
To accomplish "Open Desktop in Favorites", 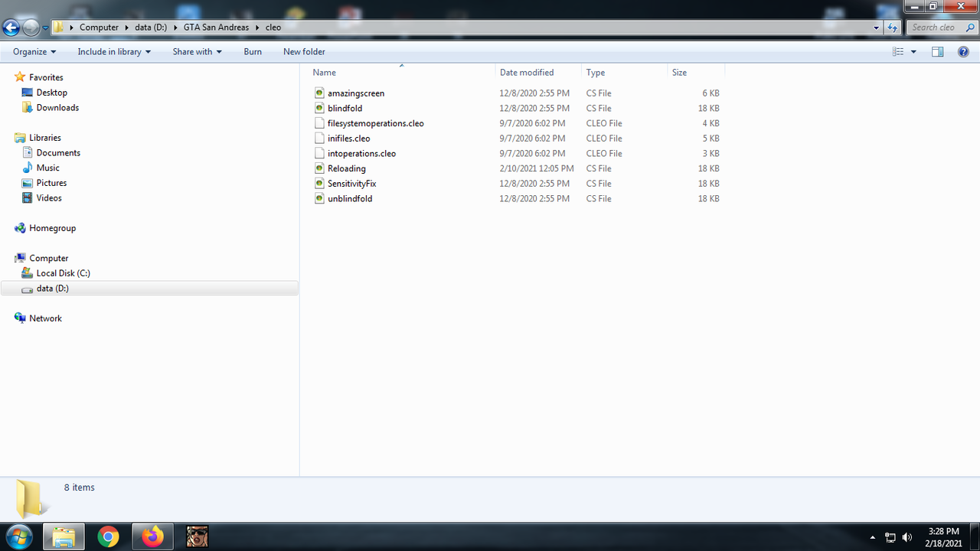I will pyautogui.click(x=51, y=93).
